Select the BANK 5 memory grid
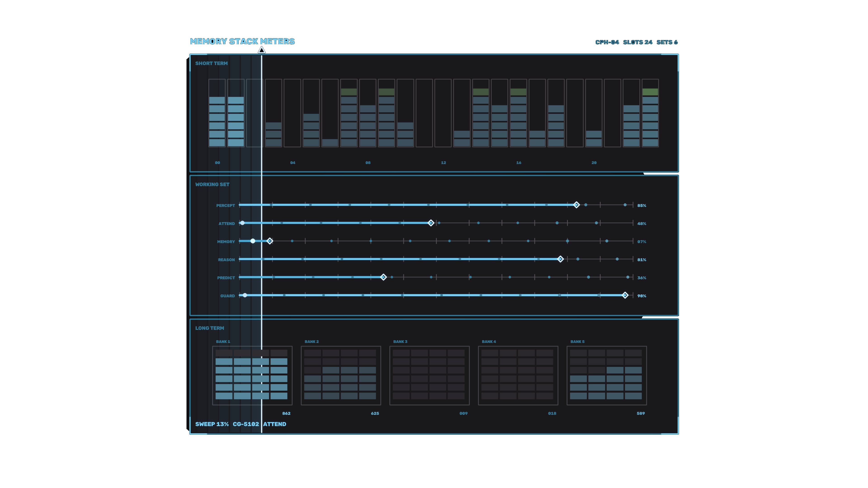Image resolution: width=868 pixels, height=488 pixels. [606, 375]
